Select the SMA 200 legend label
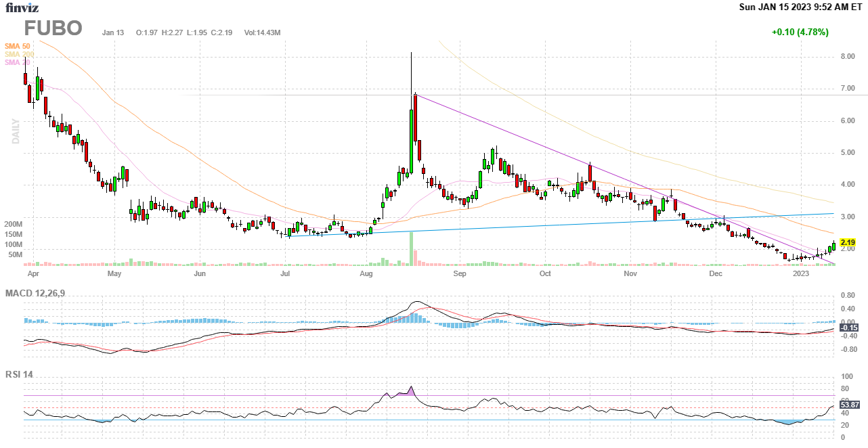Viewport: 868px width, 448px height. tap(18, 54)
